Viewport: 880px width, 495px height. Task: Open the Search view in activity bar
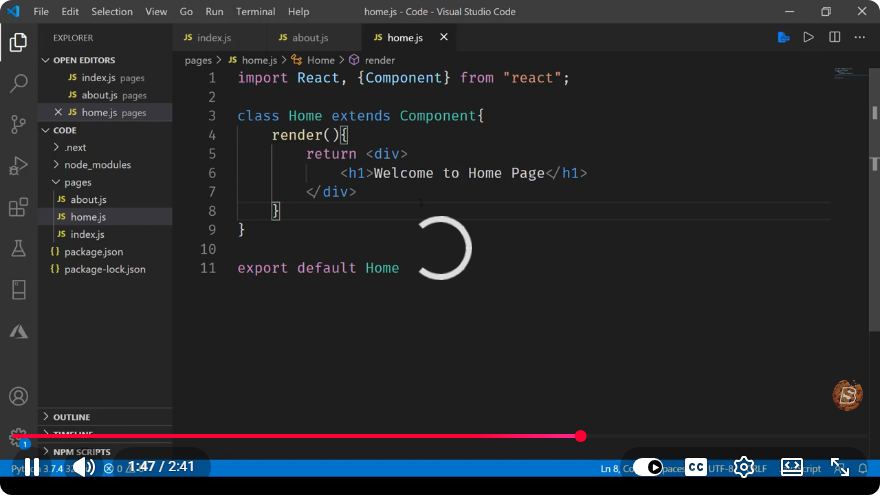coord(18,83)
